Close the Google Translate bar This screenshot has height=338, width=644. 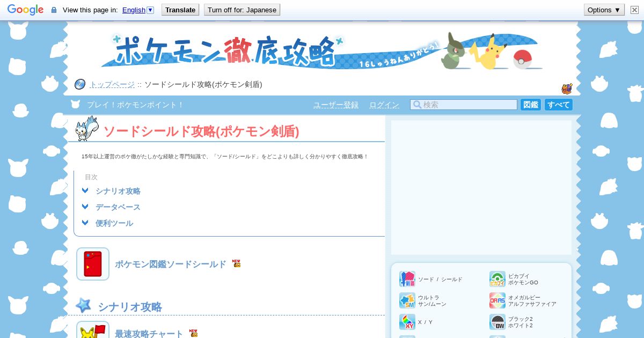point(634,10)
